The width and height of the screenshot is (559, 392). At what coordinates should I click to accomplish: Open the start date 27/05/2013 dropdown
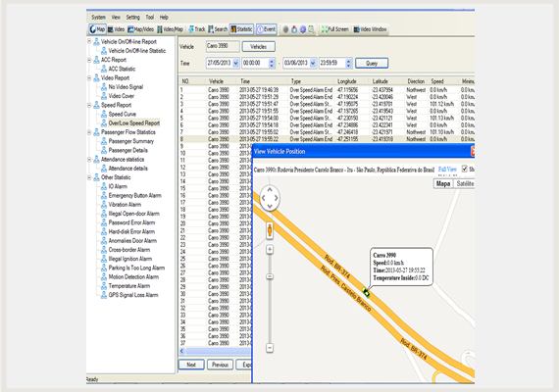[235, 63]
